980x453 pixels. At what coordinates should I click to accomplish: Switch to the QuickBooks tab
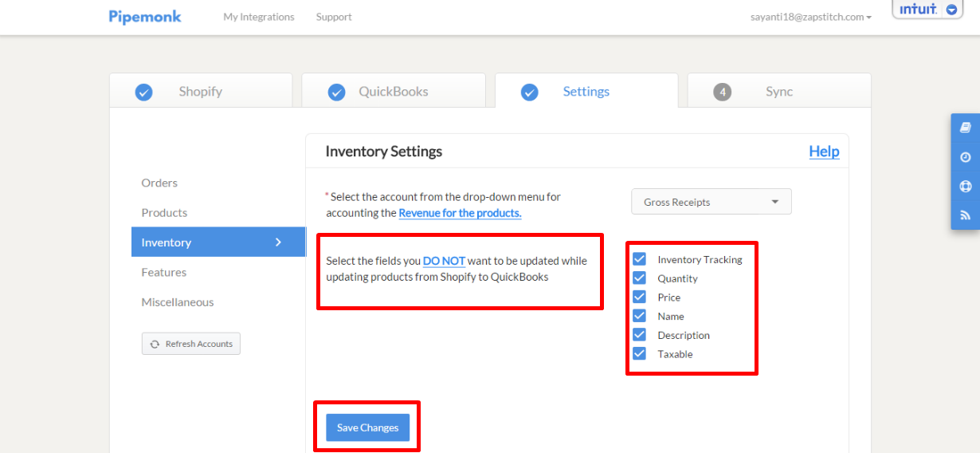(x=394, y=90)
